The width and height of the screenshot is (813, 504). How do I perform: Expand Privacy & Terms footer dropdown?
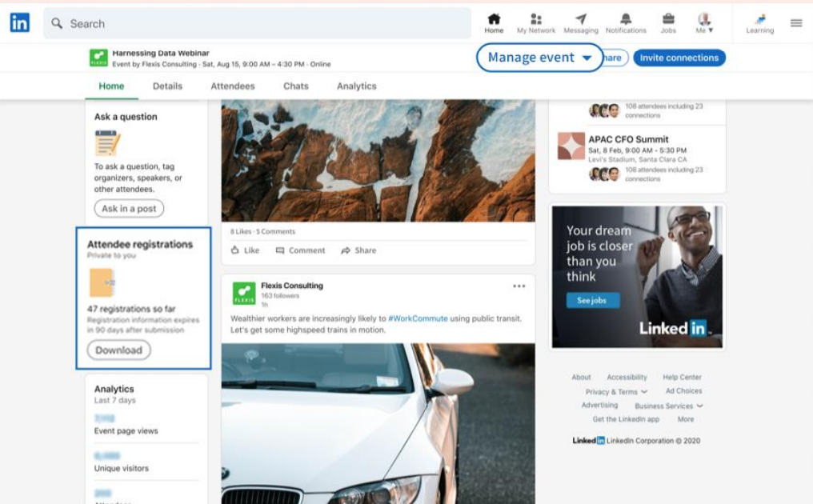616,392
